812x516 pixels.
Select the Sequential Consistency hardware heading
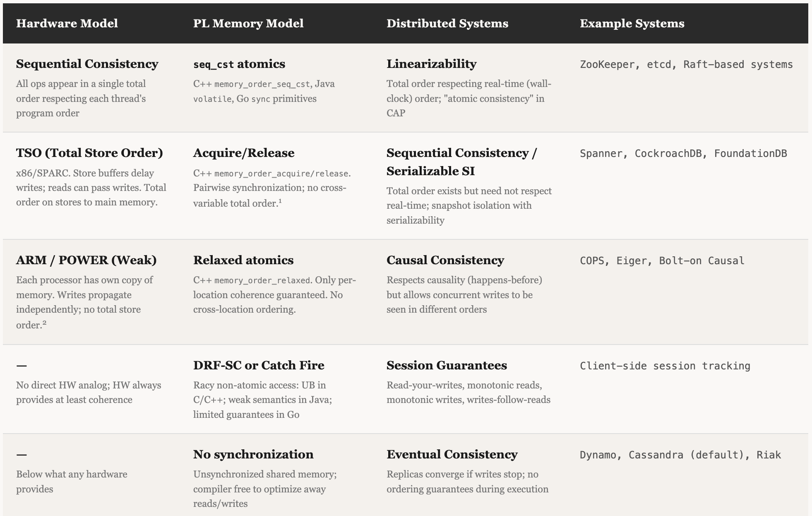pyautogui.click(x=87, y=64)
